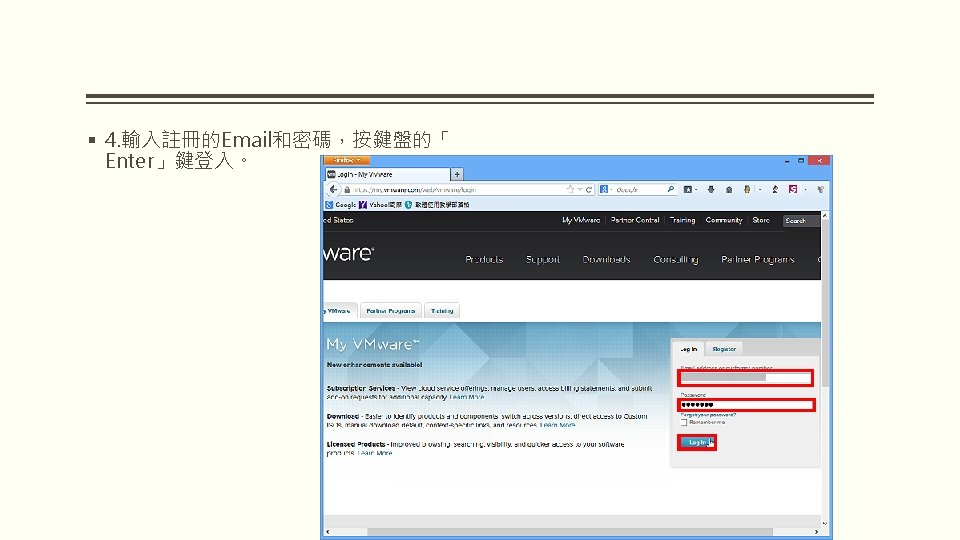The width and height of the screenshot is (960, 540).
Task: Click My VMware in top navigation
Action: point(581,220)
